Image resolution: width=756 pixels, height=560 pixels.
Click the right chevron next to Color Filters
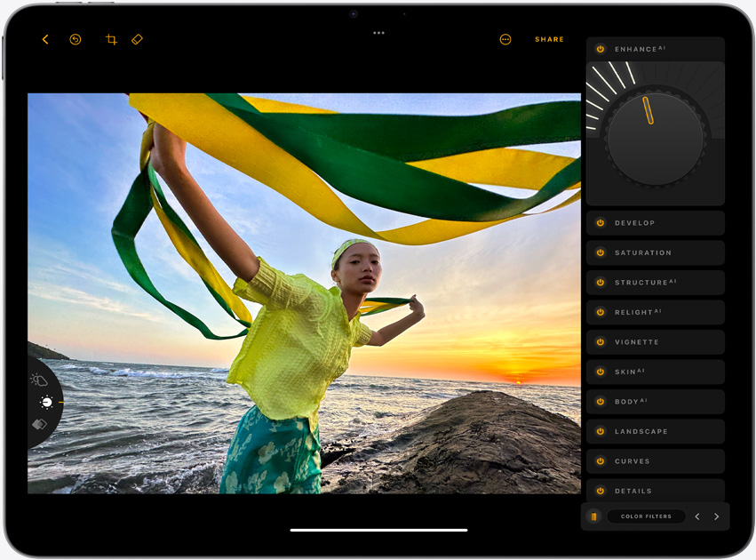coord(716,516)
